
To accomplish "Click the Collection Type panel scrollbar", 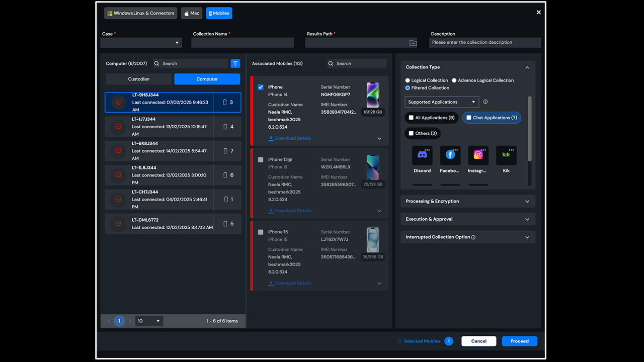I will (x=529, y=129).
